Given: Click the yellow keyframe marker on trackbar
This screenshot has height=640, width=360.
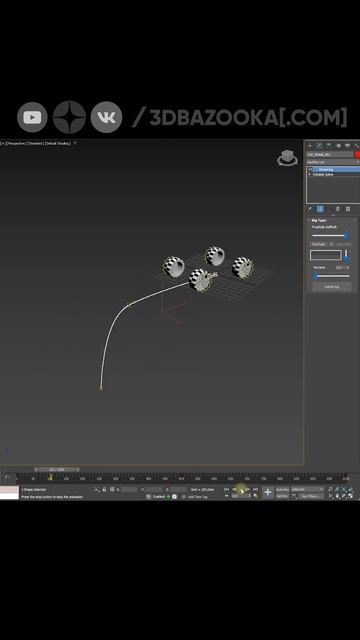Looking at the screenshot, I should 50,477.
